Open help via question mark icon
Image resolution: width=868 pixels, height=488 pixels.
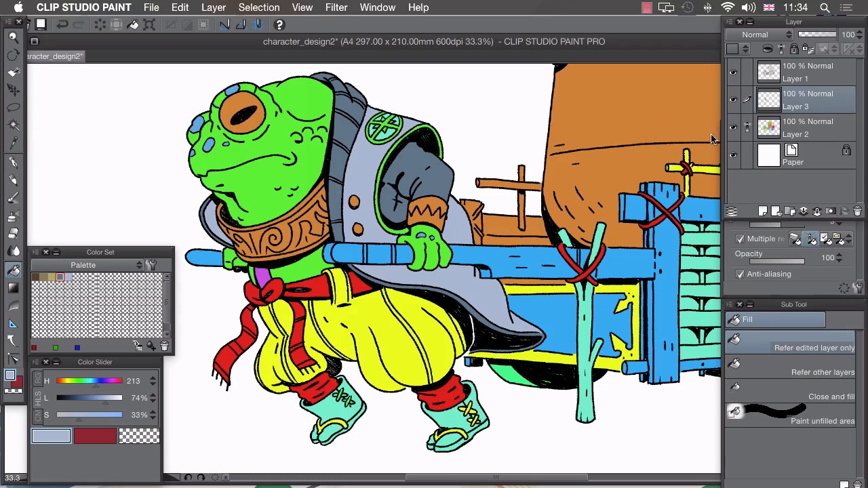point(279,25)
